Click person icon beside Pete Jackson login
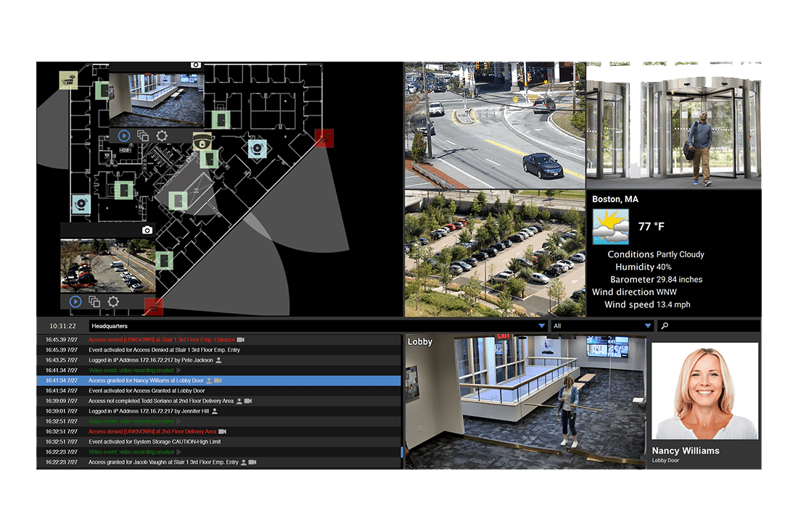The image size is (798, 532). (x=218, y=360)
